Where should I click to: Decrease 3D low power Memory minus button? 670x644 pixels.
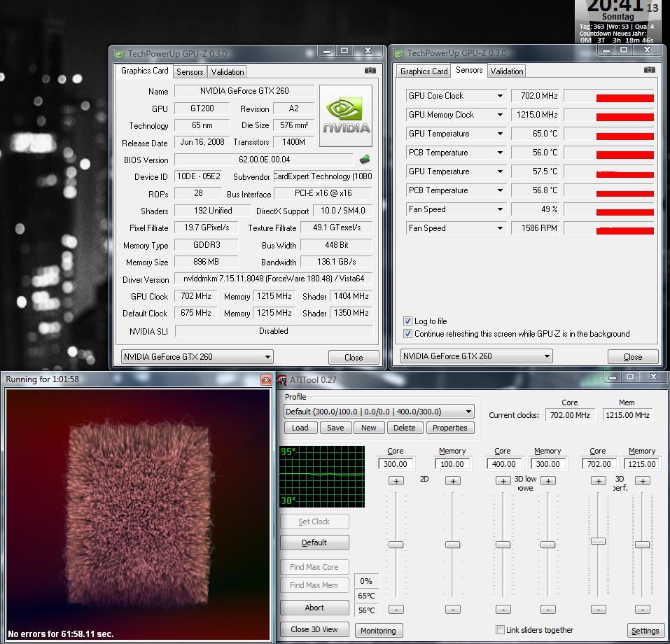click(548, 610)
